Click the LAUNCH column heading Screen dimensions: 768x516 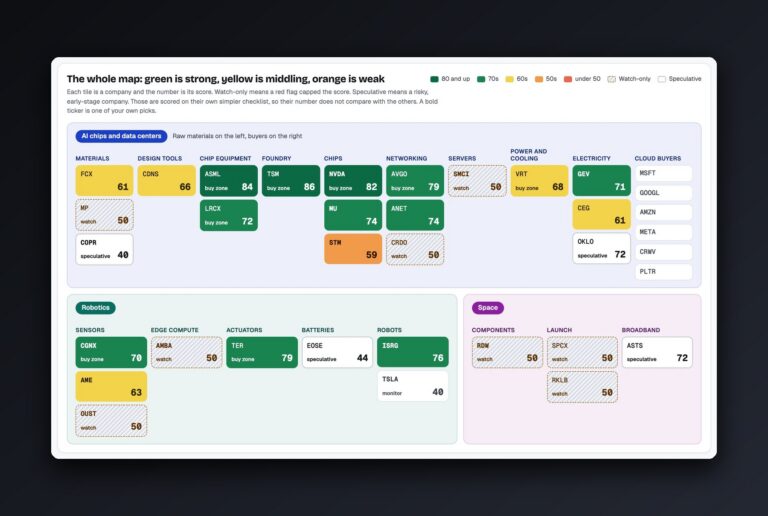coord(559,330)
